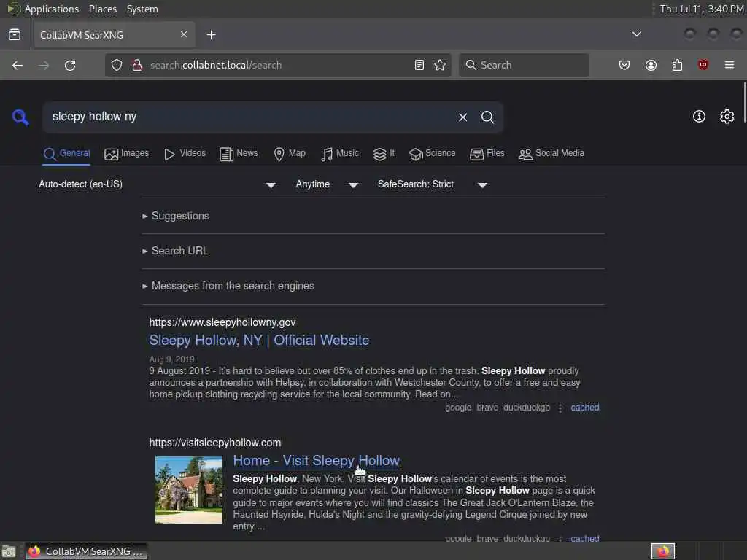Image resolution: width=747 pixels, height=560 pixels.
Task: Open the Pocket save icon
Action: [x=624, y=65]
